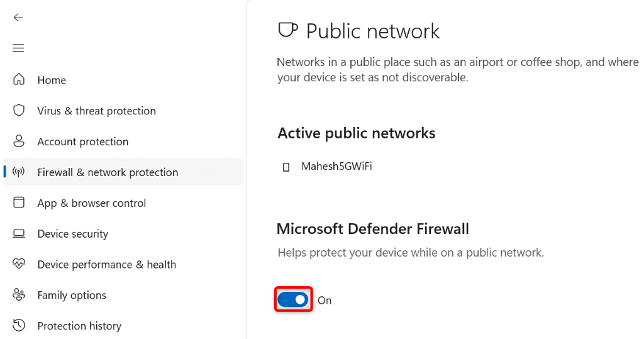Open Family options from sidebar
Screen dimensions: 644x339
point(72,295)
